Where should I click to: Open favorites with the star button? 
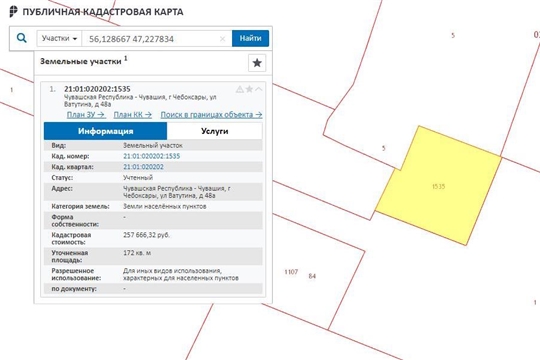(257, 63)
